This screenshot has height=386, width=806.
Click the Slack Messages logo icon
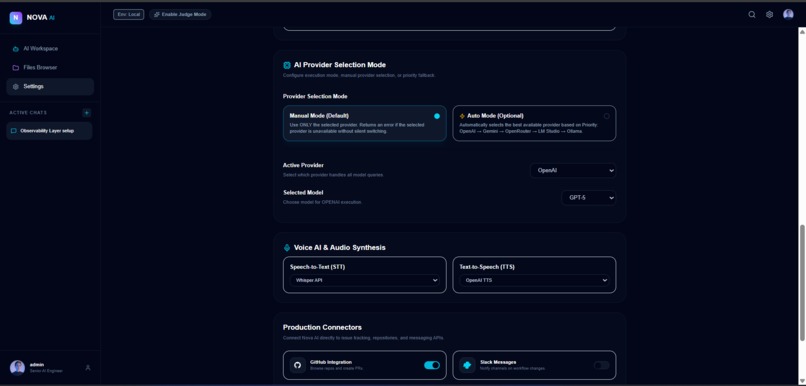pyautogui.click(x=467, y=365)
